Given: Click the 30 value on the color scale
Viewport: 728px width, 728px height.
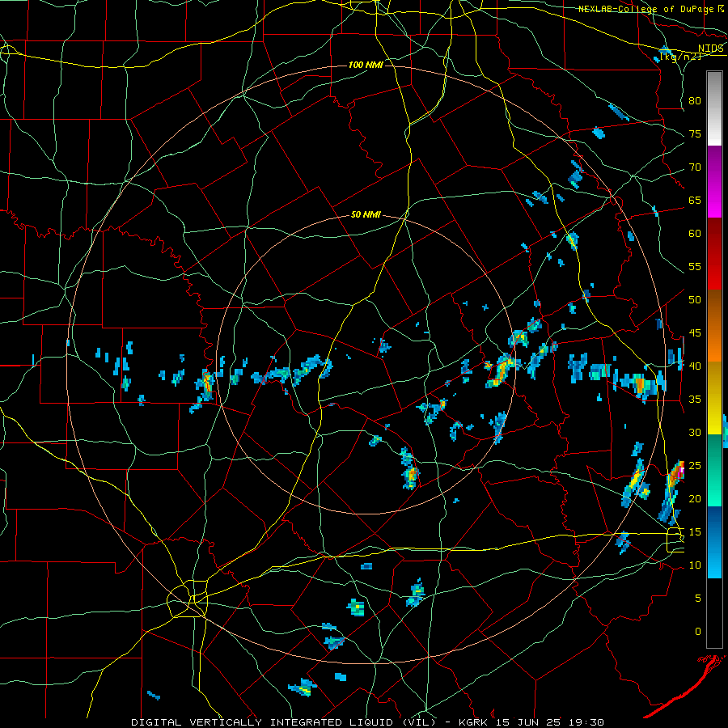Looking at the screenshot, I should [x=695, y=433].
